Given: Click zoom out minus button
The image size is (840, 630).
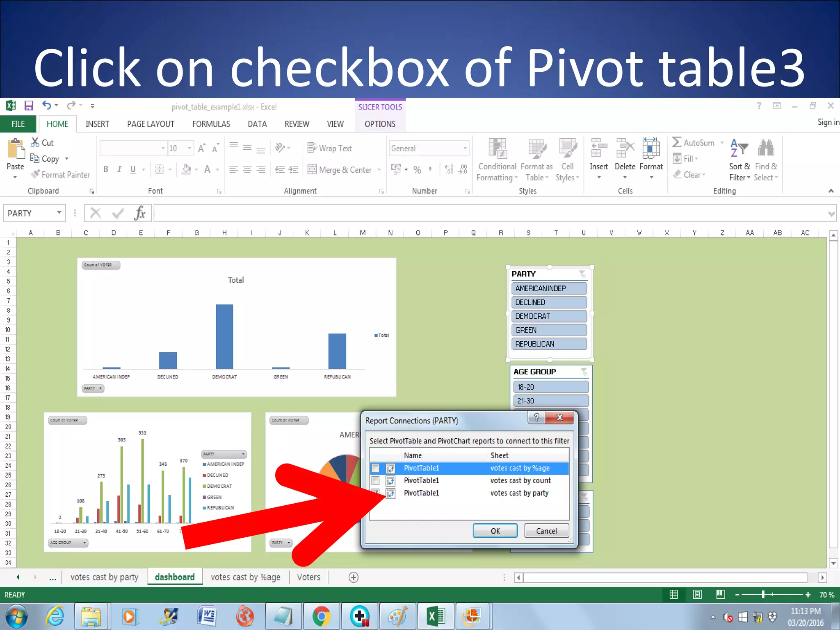Looking at the screenshot, I should tap(737, 594).
